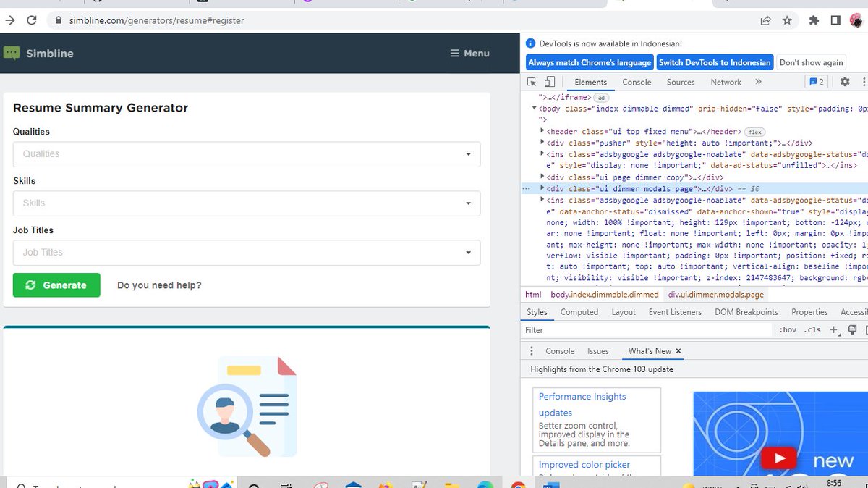
Task: Switch to the Console tab in DevTools
Action: click(x=637, y=82)
